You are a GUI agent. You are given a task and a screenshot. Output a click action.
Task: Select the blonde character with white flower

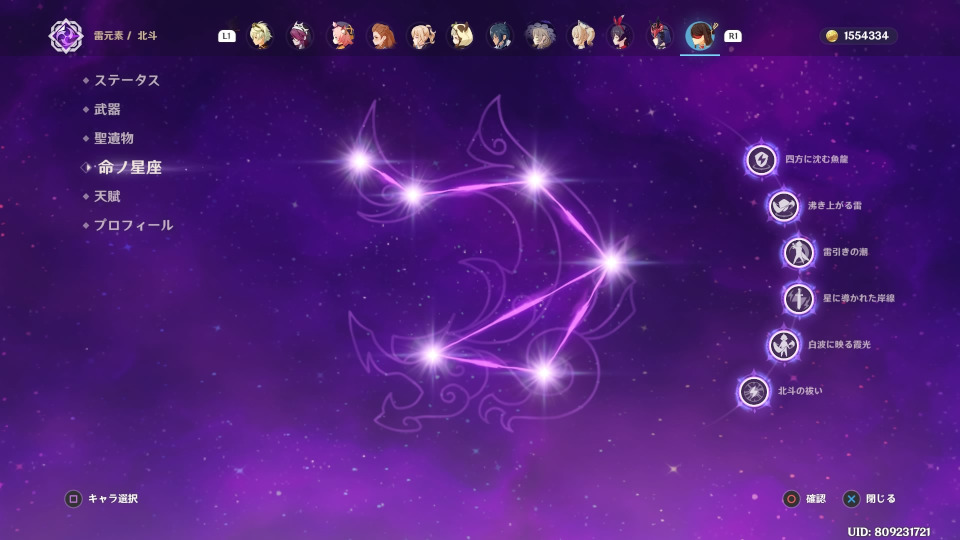[580, 36]
